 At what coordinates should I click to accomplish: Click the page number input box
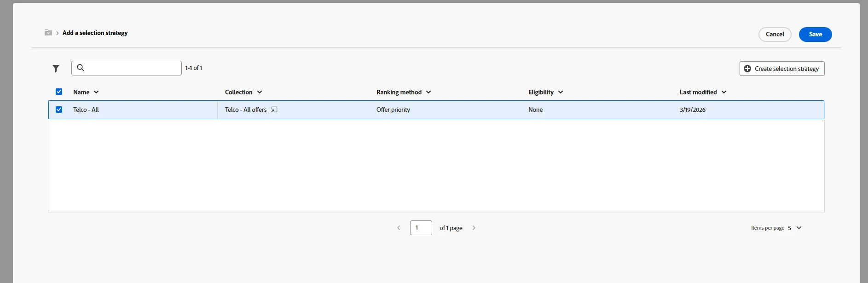tap(421, 228)
